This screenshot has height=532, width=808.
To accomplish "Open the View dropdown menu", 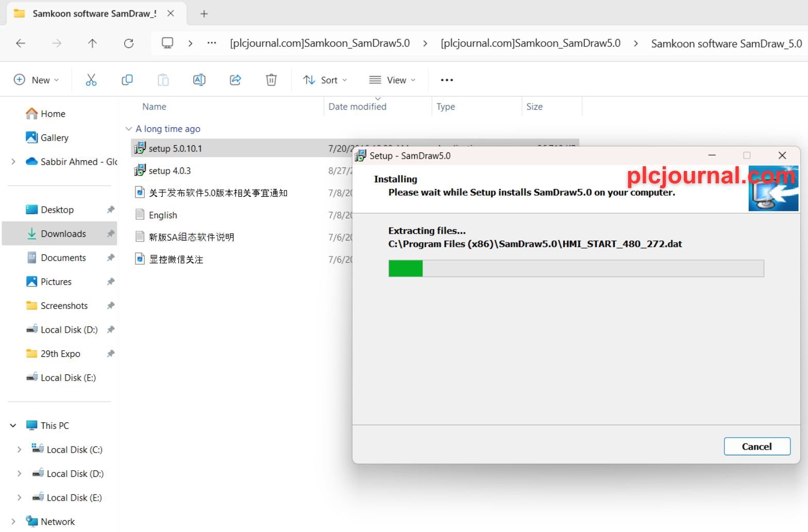I will point(392,80).
